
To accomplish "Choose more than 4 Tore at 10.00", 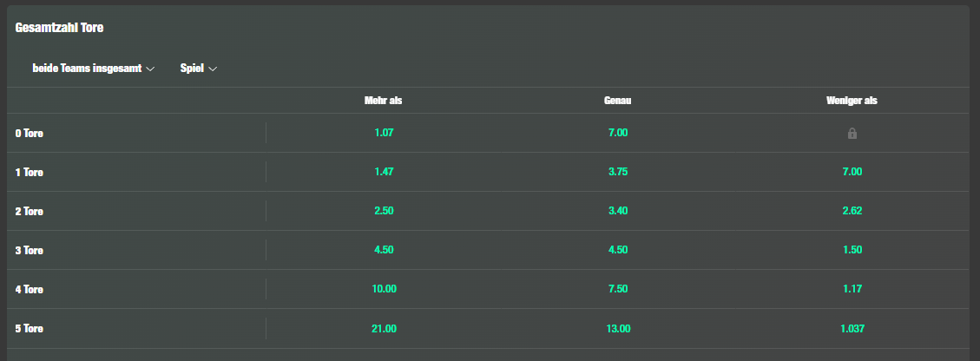I will (x=384, y=289).
